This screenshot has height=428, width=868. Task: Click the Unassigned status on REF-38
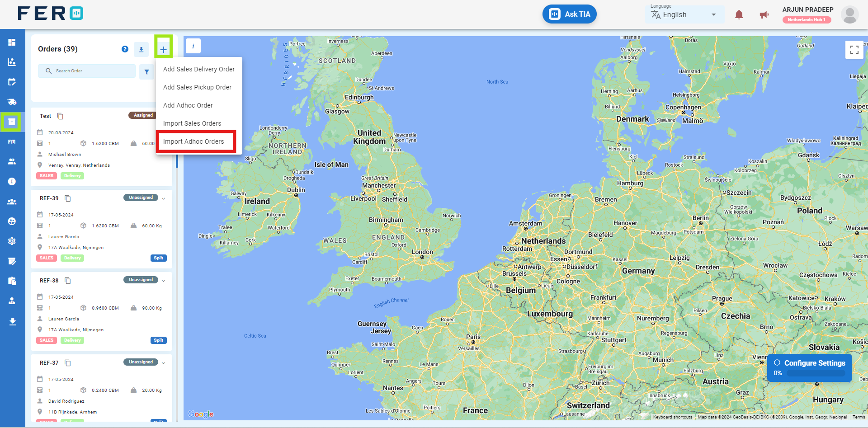pyautogui.click(x=141, y=280)
